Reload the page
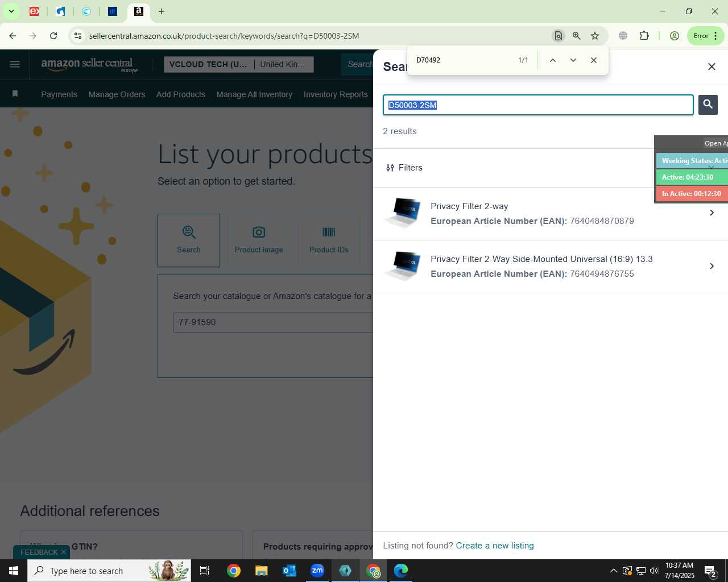The width and height of the screenshot is (728, 582). coord(53,36)
